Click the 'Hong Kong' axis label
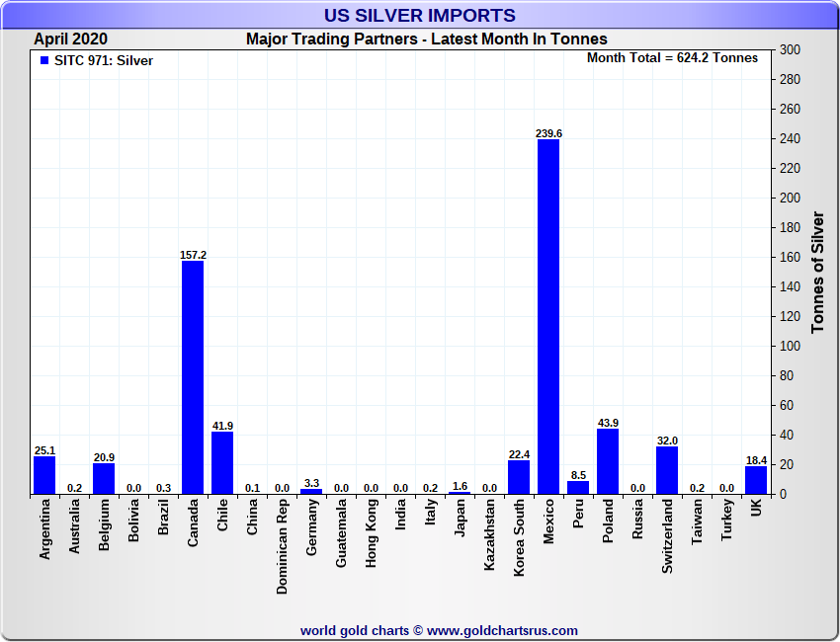This screenshot has width=840, height=642. [x=371, y=532]
